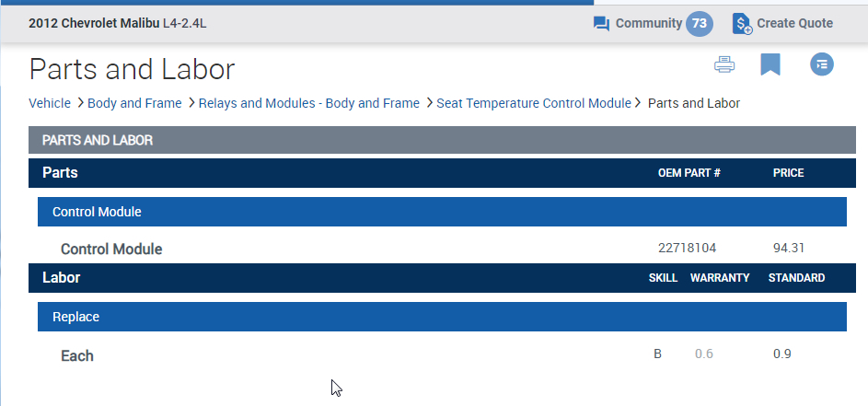Navigate to Body and Frame breadcrumb
Image resolution: width=868 pixels, height=406 pixels.
(134, 103)
